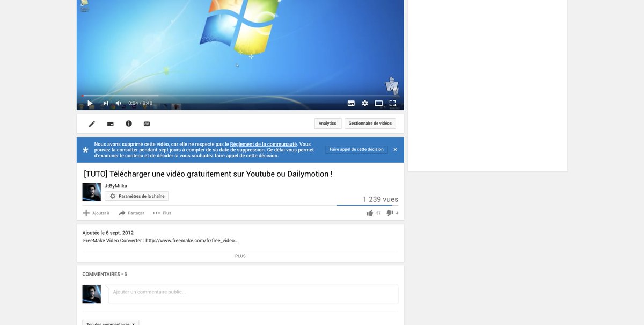
Task: Open video enhancements icon
Action: 111,124
